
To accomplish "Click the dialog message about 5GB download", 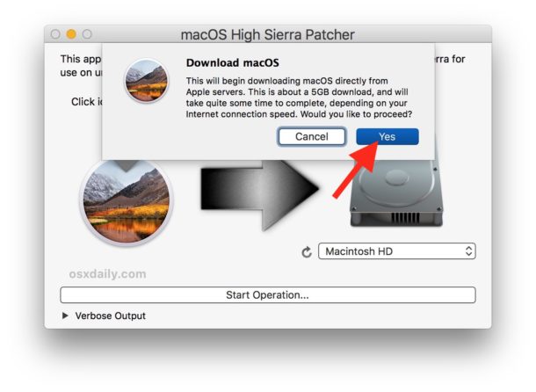I will tap(299, 98).
